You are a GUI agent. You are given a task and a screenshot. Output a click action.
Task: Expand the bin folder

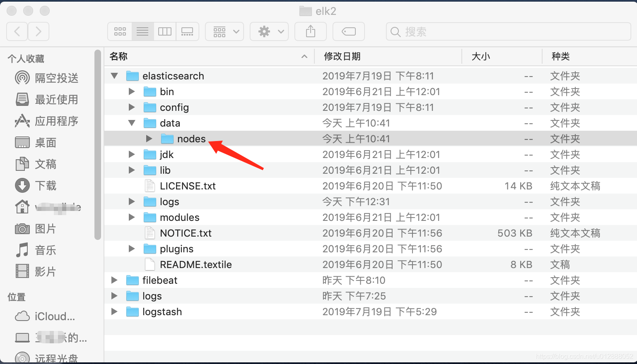click(132, 91)
